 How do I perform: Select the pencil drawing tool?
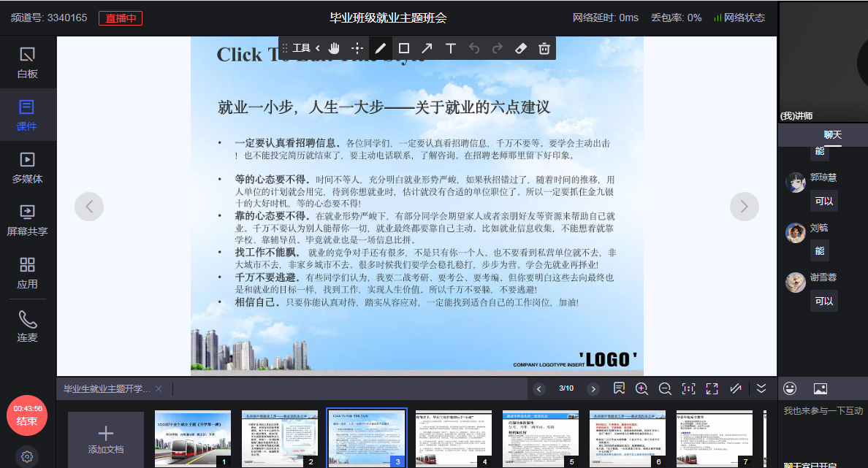click(x=380, y=48)
